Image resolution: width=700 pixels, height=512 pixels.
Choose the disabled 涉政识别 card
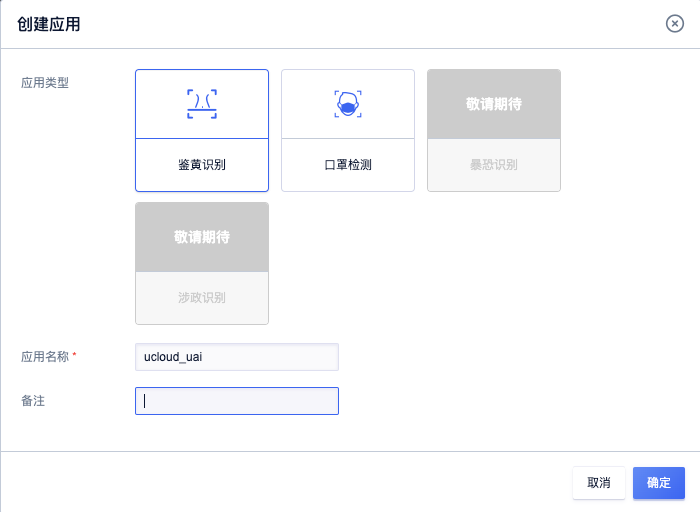[x=202, y=263]
